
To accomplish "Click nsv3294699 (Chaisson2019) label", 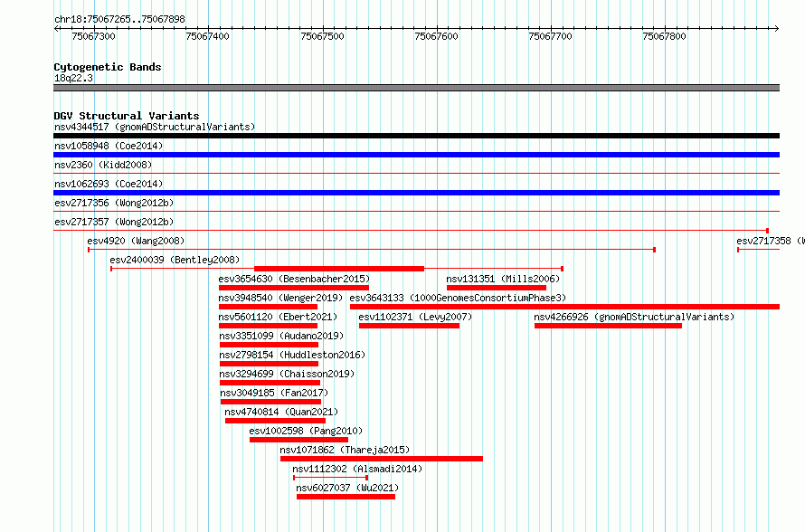I will (287, 374).
